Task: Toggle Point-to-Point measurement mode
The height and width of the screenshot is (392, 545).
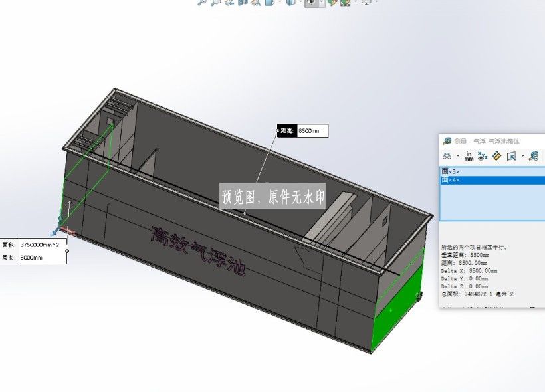Action: [496, 156]
